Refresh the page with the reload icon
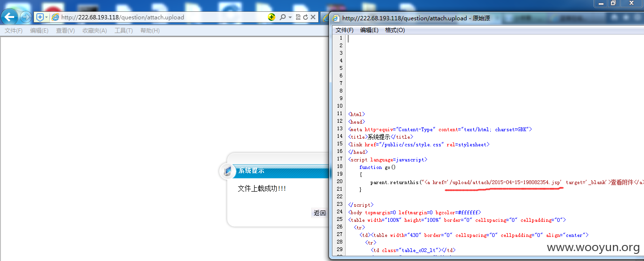Viewport: 644px width, 261px height. 305,17
